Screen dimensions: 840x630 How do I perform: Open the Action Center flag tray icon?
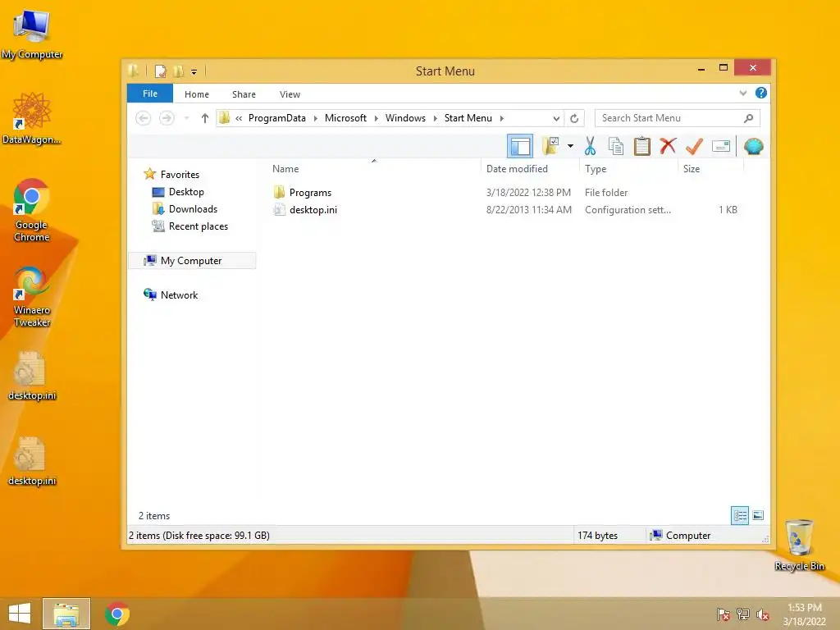pyautogui.click(x=724, y=614)
